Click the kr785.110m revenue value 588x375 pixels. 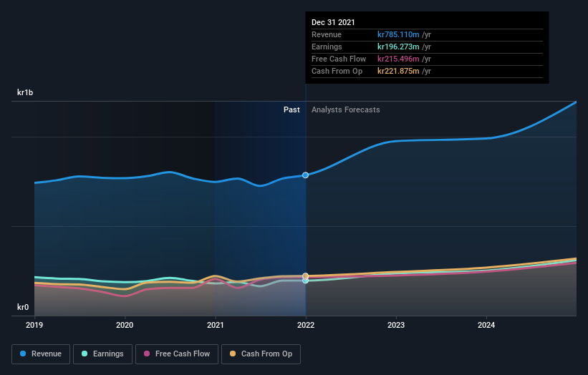398,34
